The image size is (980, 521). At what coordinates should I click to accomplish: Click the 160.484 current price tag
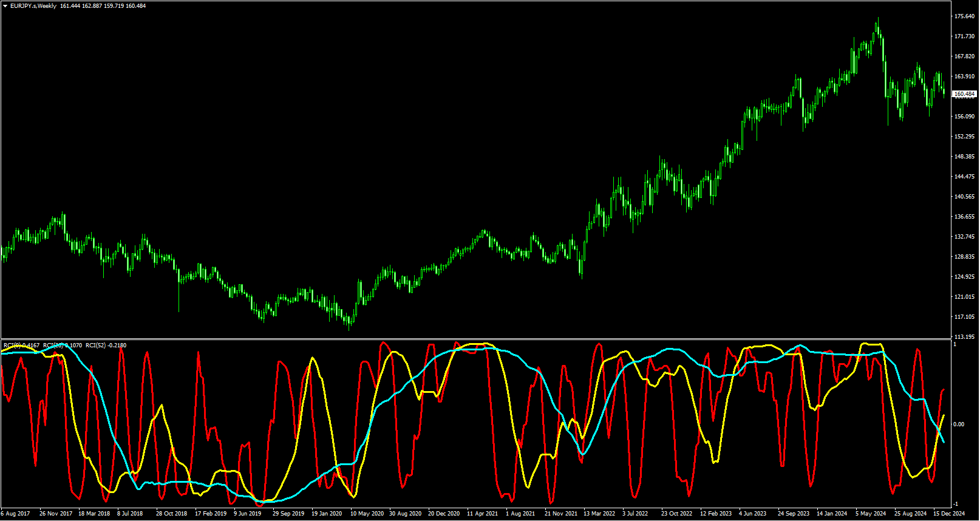coord(964,94)
